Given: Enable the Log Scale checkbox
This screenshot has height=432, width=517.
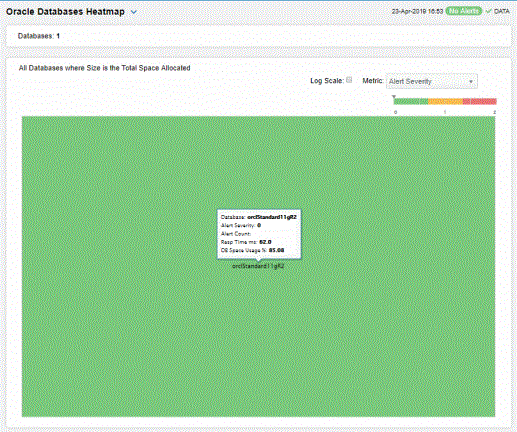Looking at the screenshot, I should [349, 80].
